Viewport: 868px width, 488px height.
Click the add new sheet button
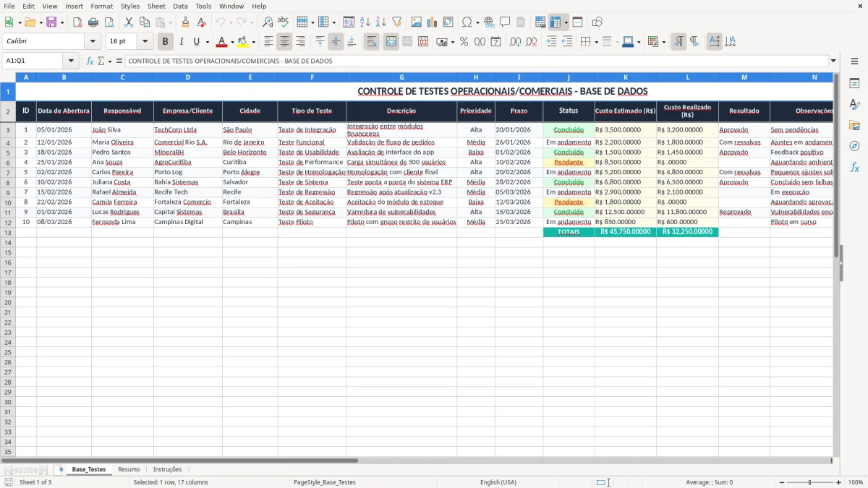coord(61,469)
